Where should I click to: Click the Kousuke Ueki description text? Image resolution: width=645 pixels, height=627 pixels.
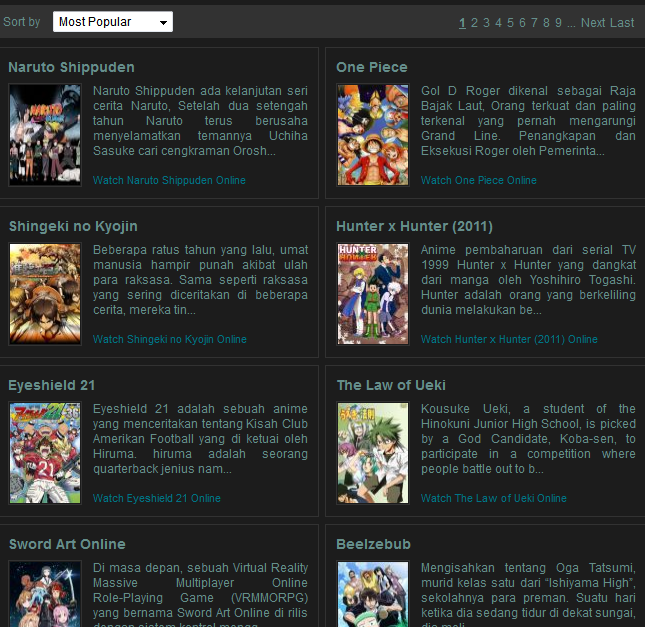tap(528, 439)
